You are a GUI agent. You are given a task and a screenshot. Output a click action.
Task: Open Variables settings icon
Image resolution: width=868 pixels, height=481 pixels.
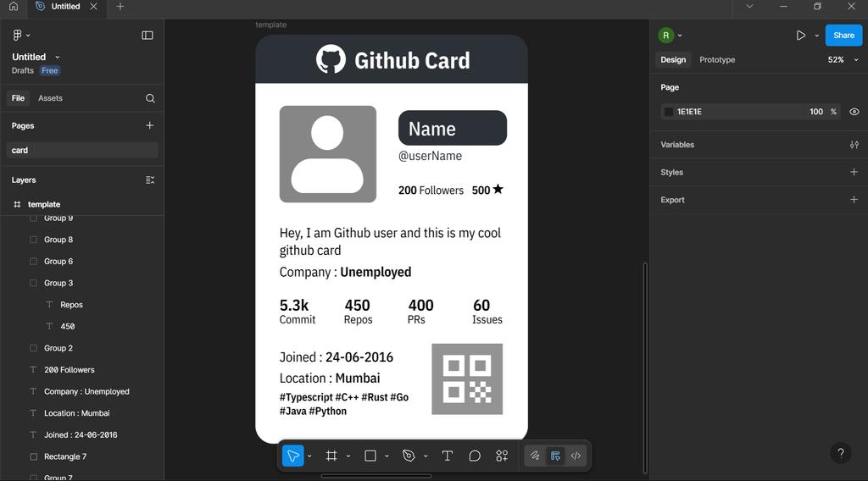pyautogui.click(x=854, y=145)
